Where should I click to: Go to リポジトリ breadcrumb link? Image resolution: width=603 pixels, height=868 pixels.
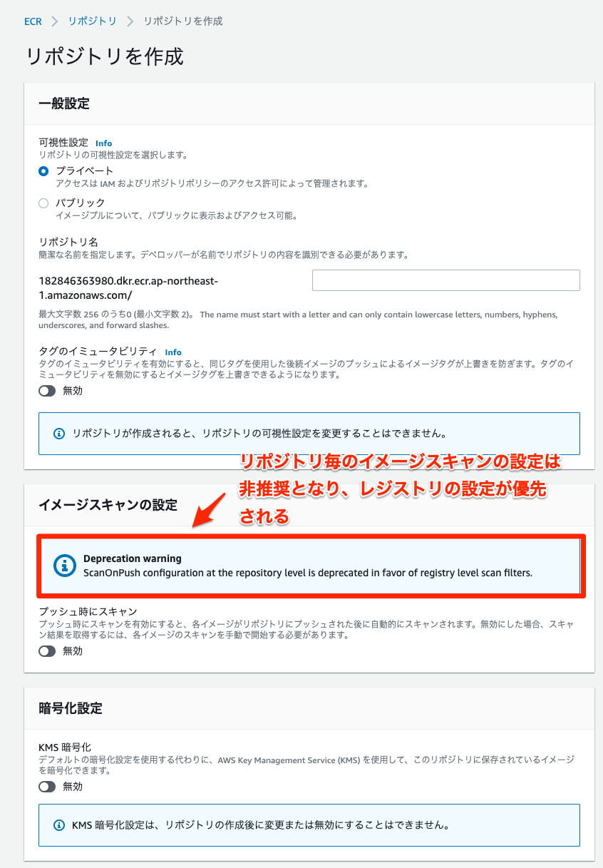click(92, 21)
